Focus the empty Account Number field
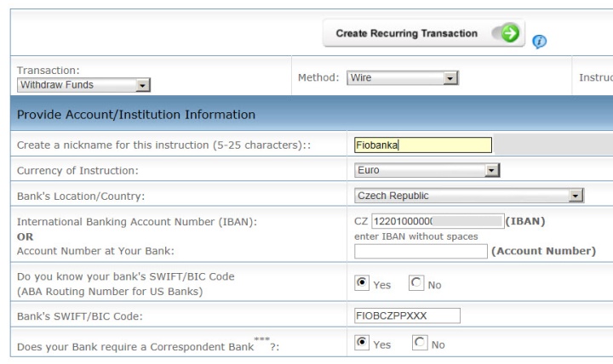Viewport: 613px width, 364px height. [421, 251]
